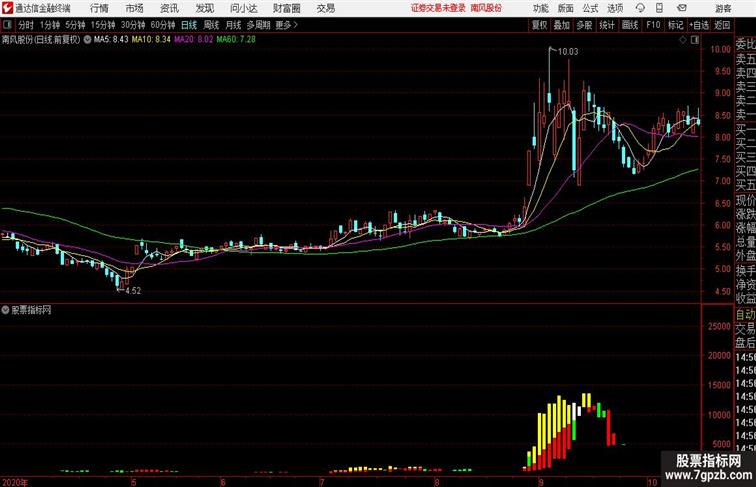
Task: Click the MA10: 8.34 indicator label
Action: point(151,40)
